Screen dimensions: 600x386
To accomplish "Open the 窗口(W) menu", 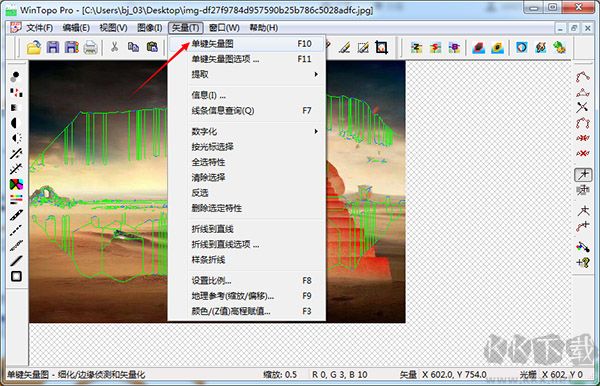I will coord(224,28).
